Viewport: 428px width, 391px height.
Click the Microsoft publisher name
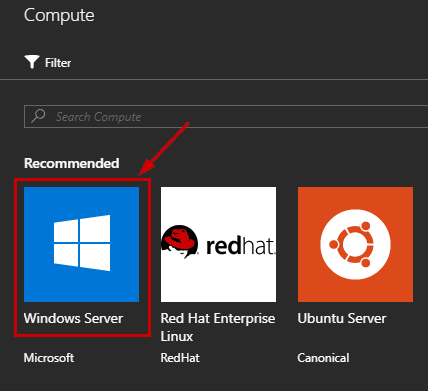49,358
